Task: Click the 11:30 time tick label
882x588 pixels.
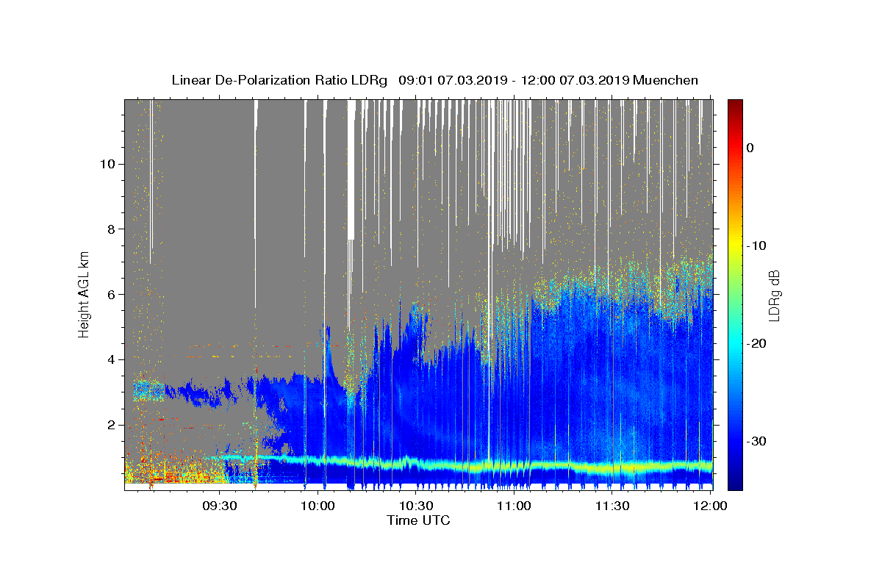Action: tap(612, 506)
